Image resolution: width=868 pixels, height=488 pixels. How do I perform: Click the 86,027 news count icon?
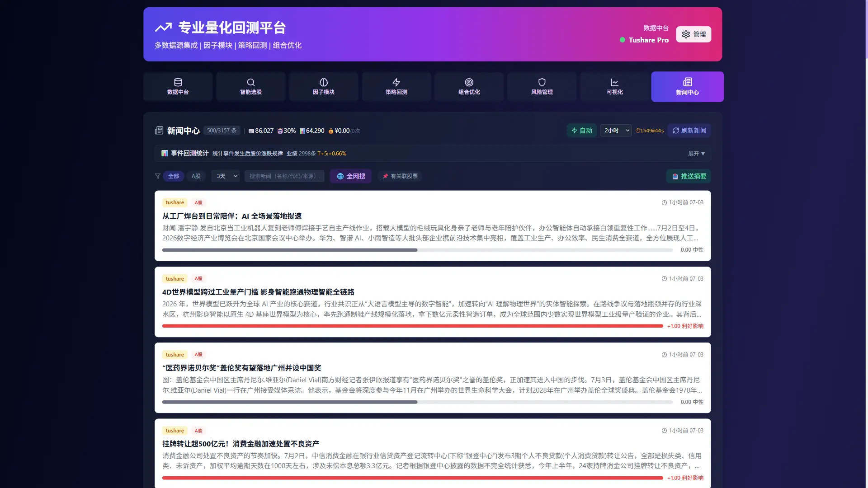click(x=251, y=131)
